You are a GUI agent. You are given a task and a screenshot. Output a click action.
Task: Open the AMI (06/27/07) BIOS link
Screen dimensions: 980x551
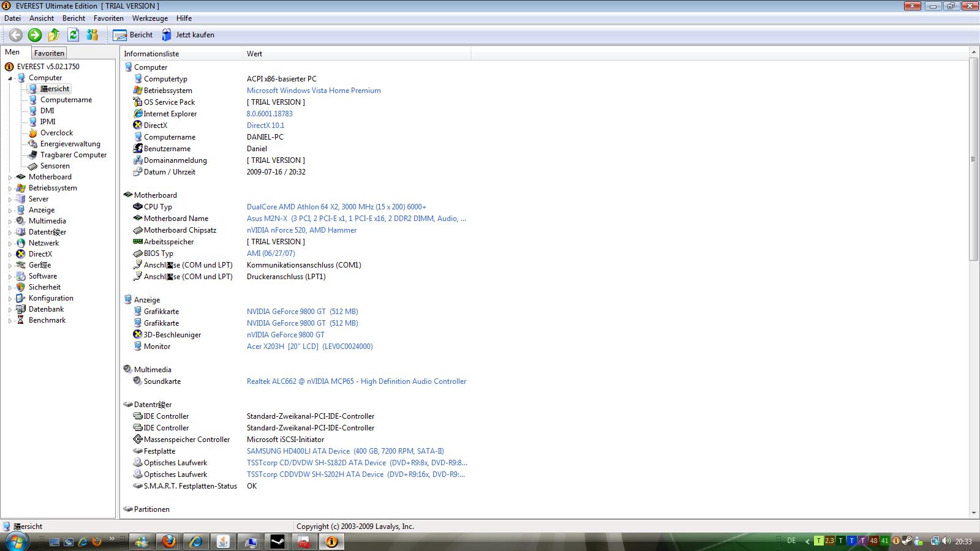coord(271,253)
